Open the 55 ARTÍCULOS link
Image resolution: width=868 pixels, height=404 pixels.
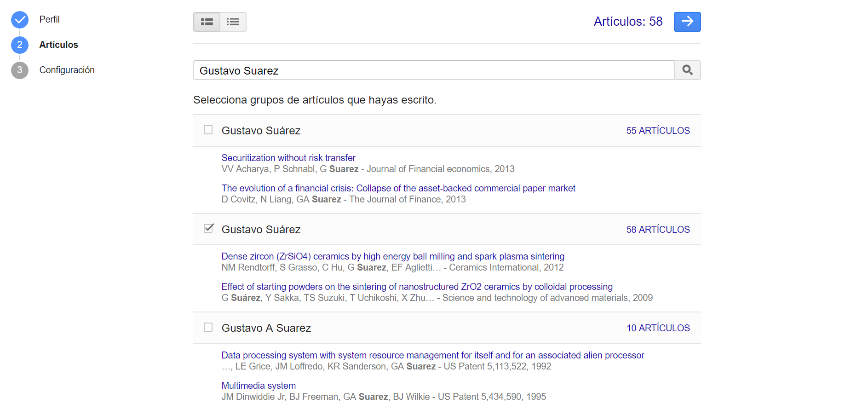pyautogui.click(x=658, y=131)
